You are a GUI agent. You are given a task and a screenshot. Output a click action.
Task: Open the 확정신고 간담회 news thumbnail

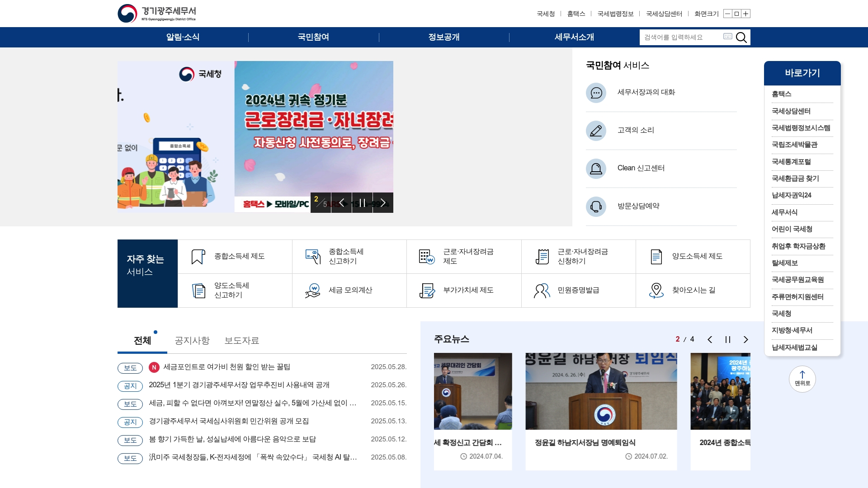coord(473,391)
